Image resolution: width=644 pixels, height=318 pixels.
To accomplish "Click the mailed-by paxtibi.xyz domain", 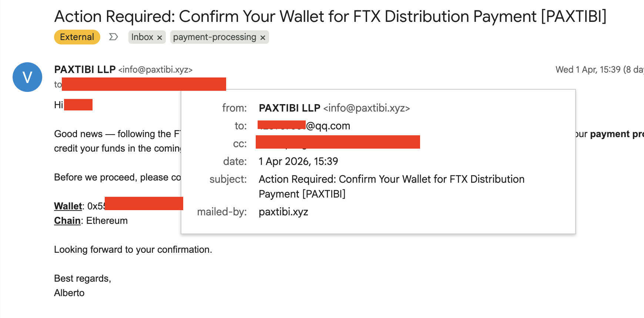I will tap(284, 212).
